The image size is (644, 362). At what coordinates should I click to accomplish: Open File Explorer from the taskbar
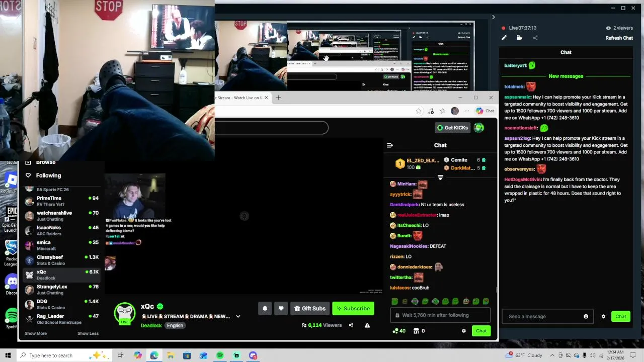pyautogui.click(x=171, y=355)
